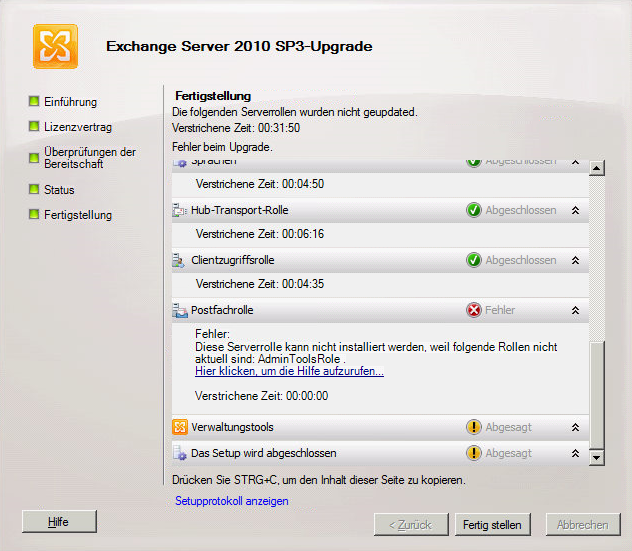The width and height of the screenshot is (632, 551).
Task: Click 'Abgesagt' status beside 'Das Setup wird abgeschlossen'
Action: pos(508,453)
